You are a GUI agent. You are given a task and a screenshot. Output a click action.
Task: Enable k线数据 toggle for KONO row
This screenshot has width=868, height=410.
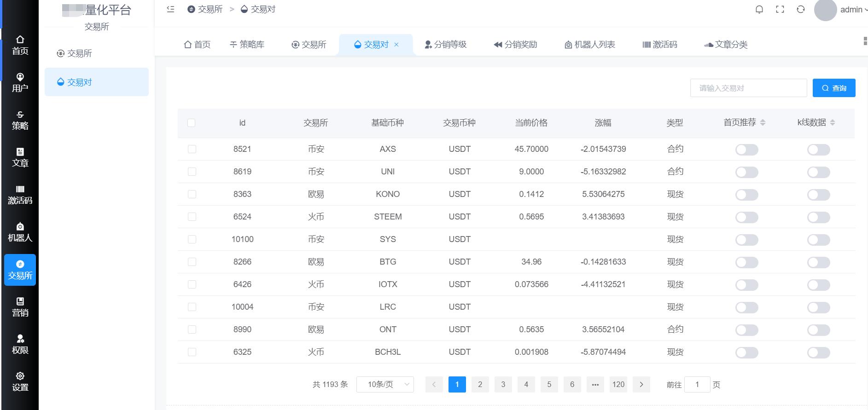pyautogui.click(x=818, y=195)
